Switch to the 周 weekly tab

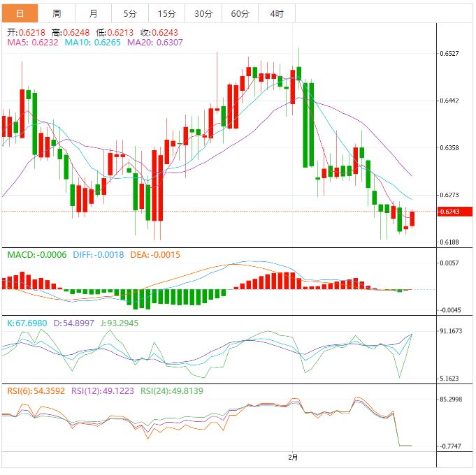tap(57, 14)
